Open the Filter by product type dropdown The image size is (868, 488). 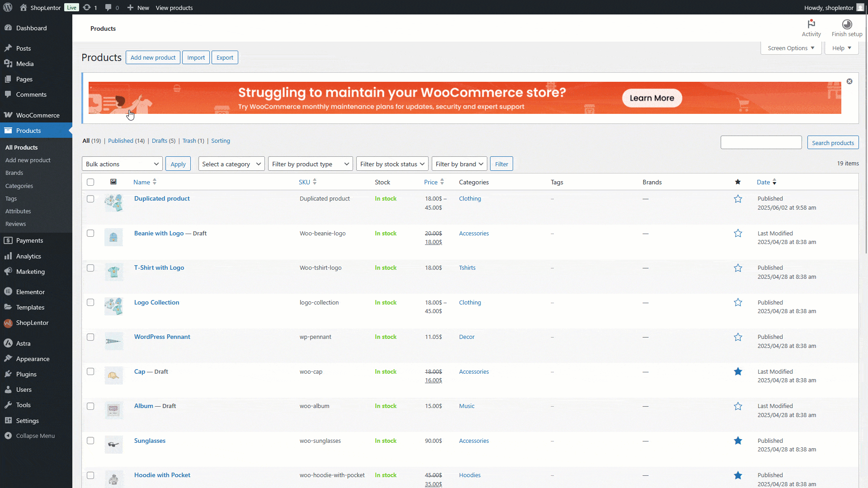pos(311,164)
